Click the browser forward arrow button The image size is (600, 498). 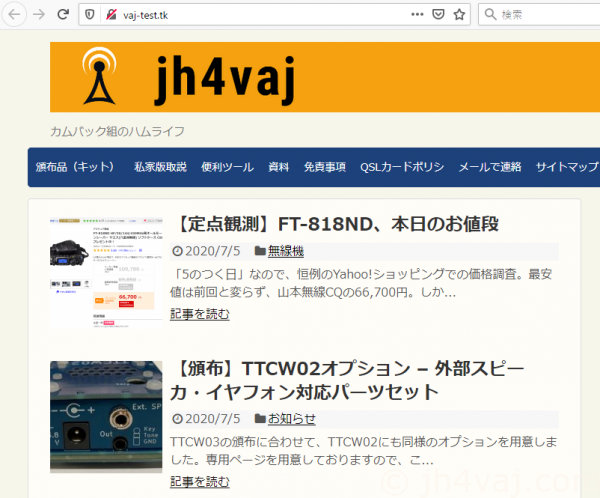coord(38,14)
